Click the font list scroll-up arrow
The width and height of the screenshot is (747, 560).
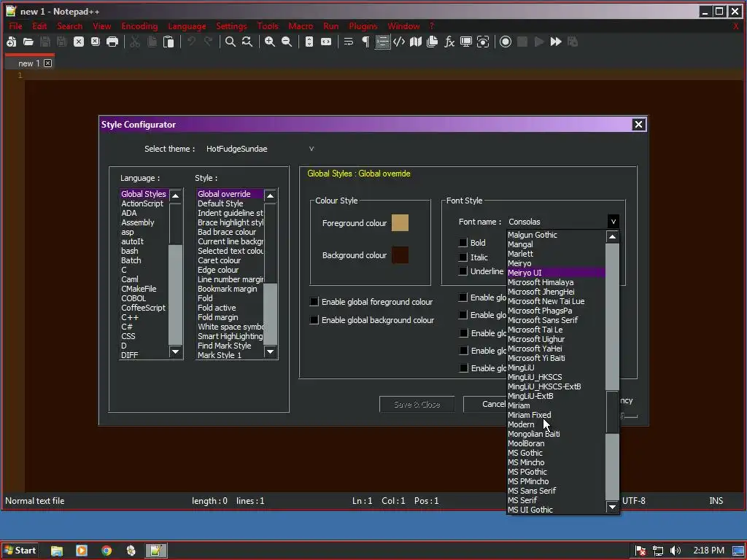point(612,237)
